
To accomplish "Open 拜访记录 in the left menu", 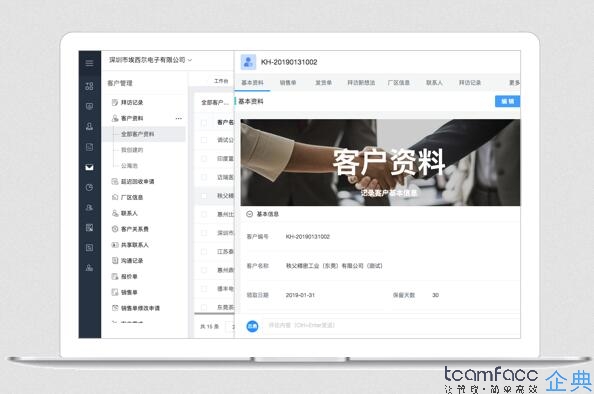I will [132, 102].
